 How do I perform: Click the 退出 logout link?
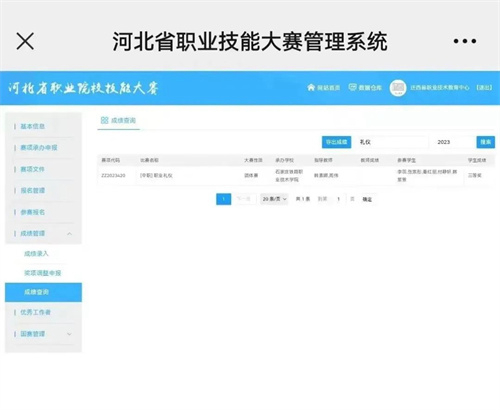point(484,87)
